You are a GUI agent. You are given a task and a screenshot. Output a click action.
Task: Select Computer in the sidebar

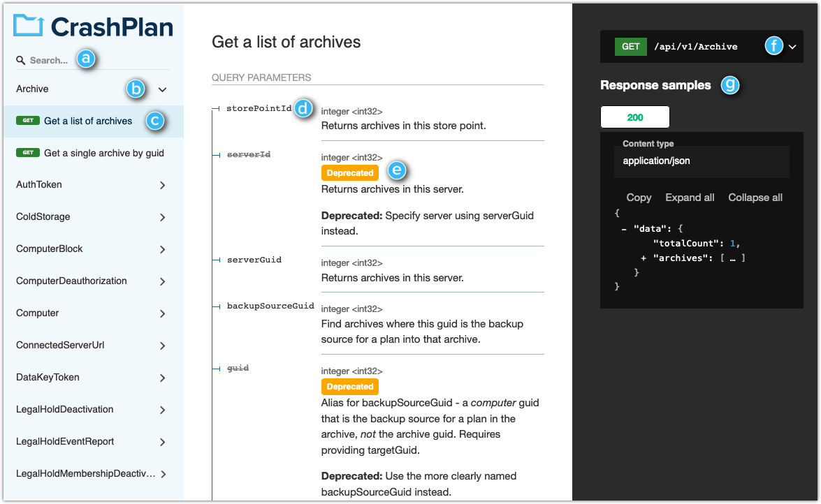tap(37, 313)
